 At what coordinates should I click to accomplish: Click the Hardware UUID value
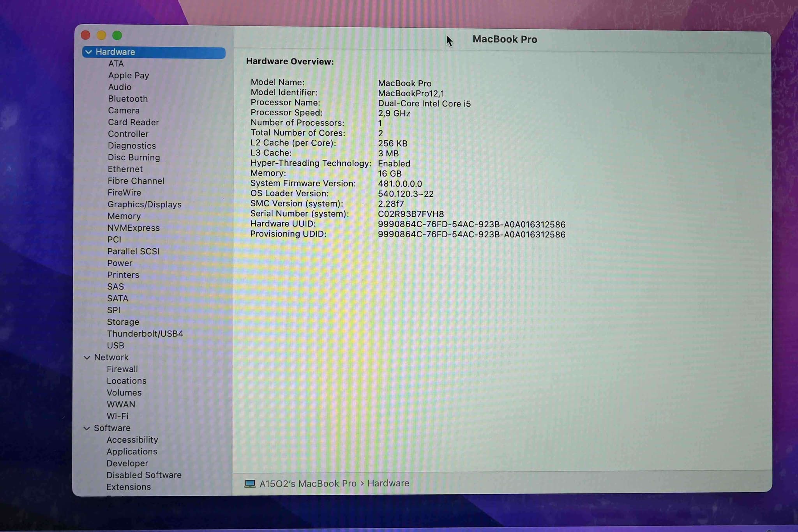(x=471, y=224)
